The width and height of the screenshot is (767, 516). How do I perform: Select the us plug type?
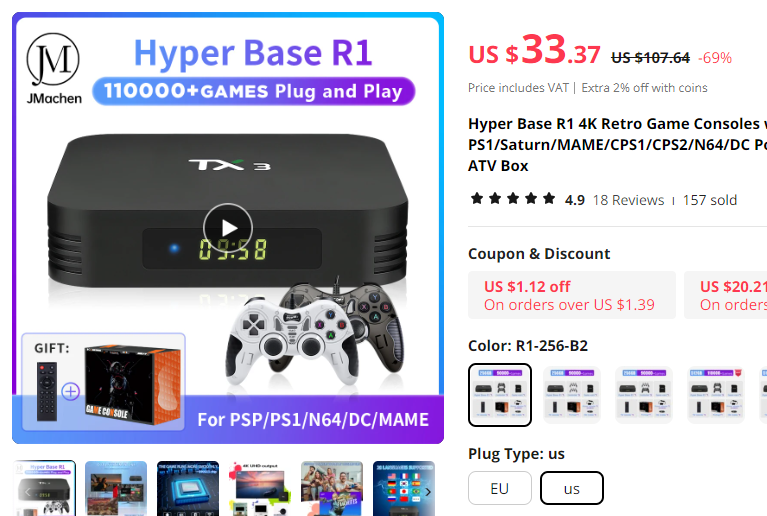(x=571, y=488)
